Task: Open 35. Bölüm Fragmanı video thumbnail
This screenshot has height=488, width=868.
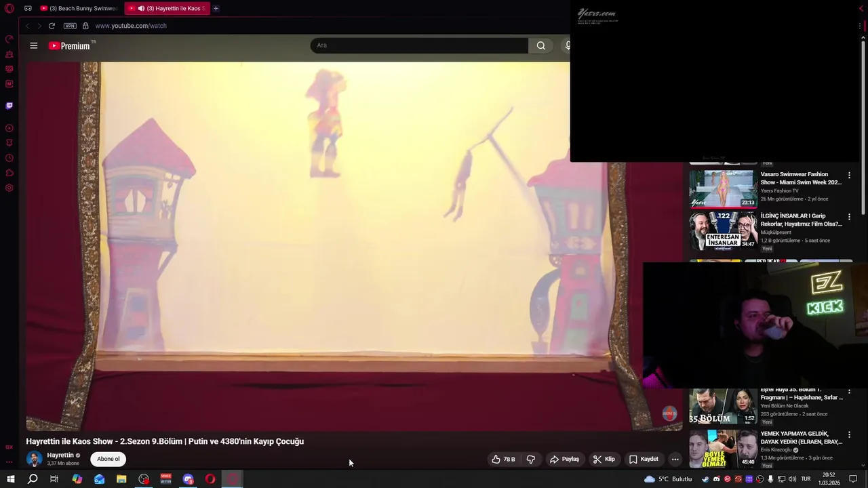Action: tap(723, 406)
